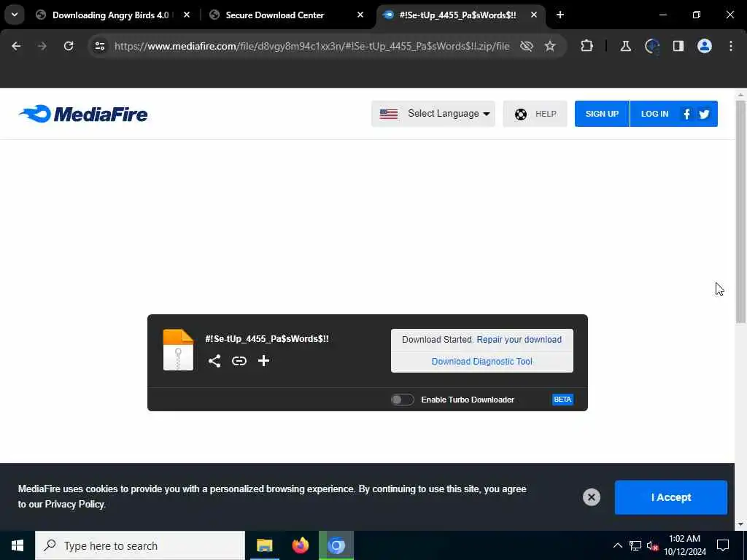Viewport: 747px width, 560px height.
Task: Click the zip file icon
Action: [x=178, y=350]
